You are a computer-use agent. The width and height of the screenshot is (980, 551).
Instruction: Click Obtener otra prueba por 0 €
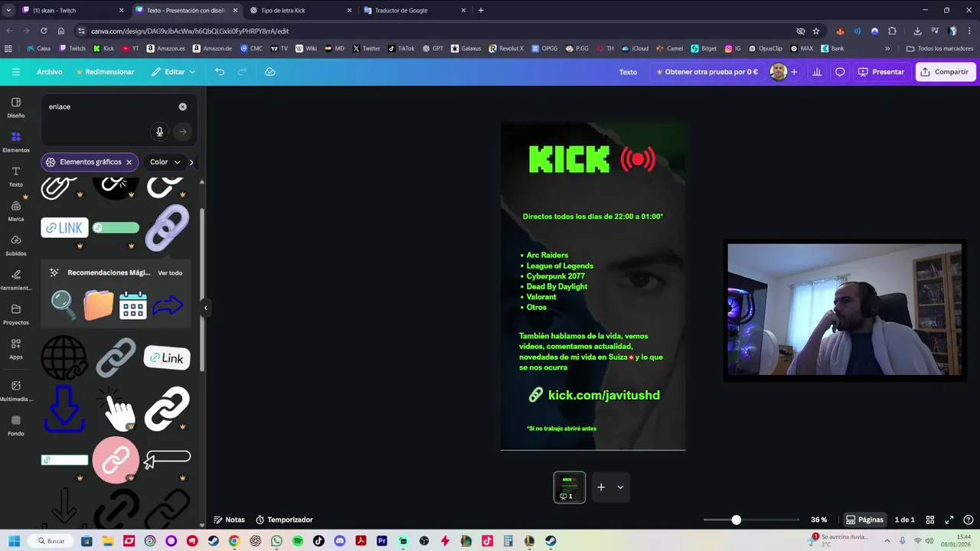[707, 72]
